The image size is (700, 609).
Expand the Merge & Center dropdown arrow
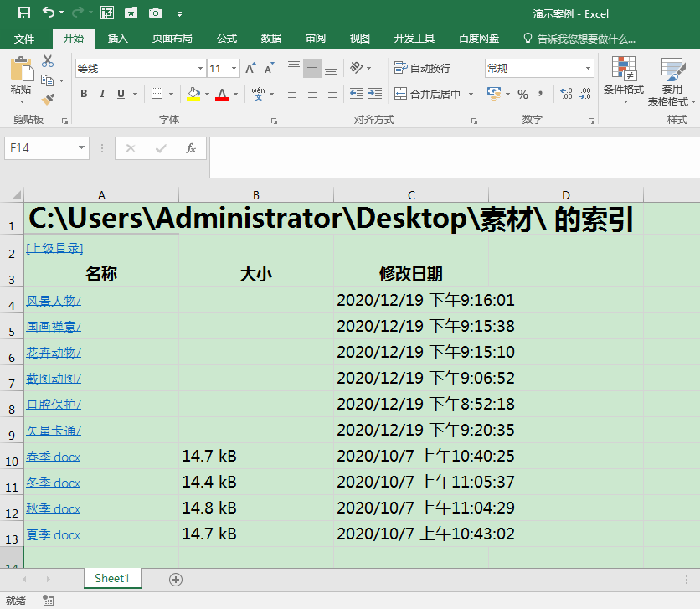pos(471,94)
